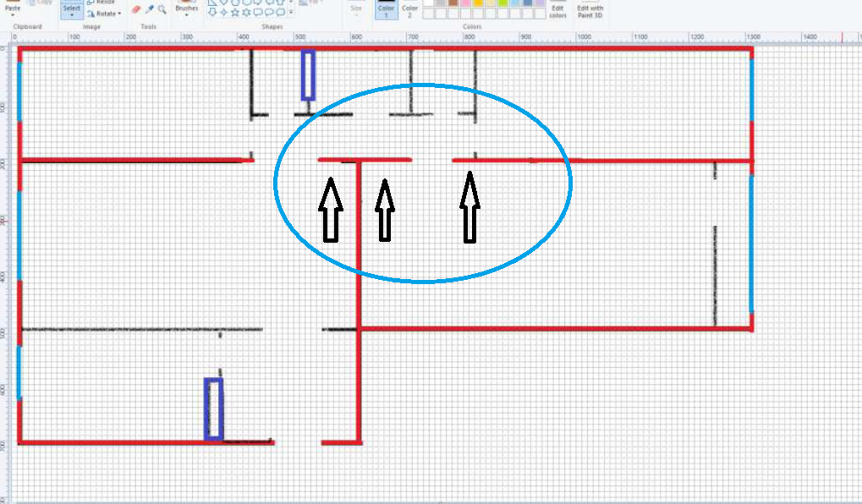Pick the lime green color swatch
The image size is (862, 504).
502,3
